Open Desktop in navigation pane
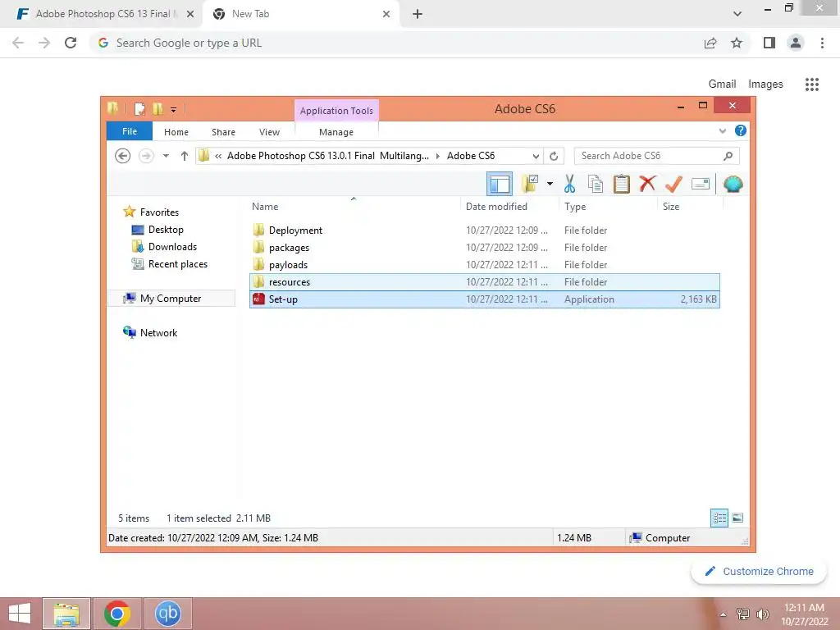 pos(166,230)
